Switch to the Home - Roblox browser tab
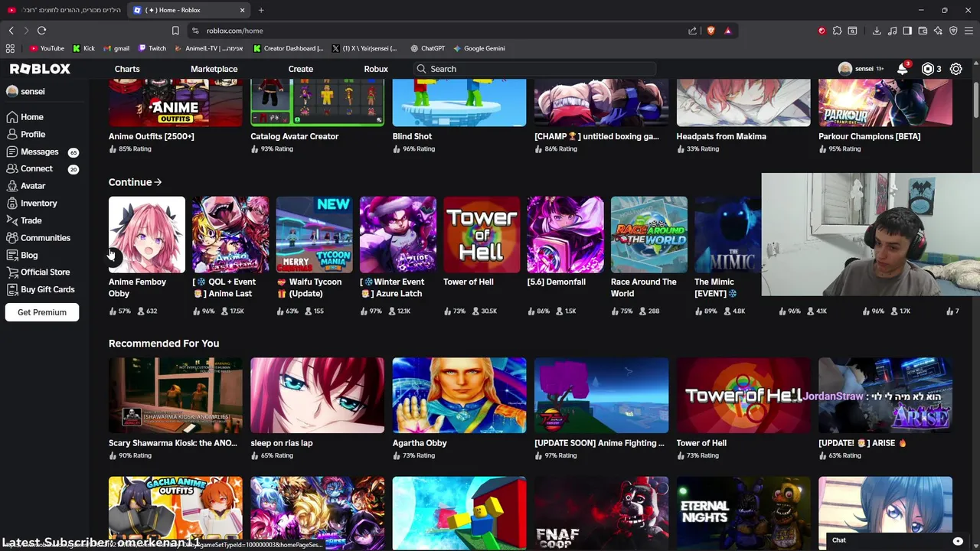Viewport: 980px width, 551px height. [190, 10]
